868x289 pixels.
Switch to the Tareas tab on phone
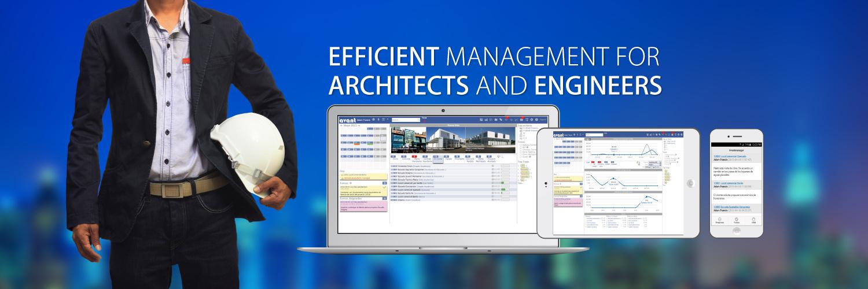tap(737, 220)
